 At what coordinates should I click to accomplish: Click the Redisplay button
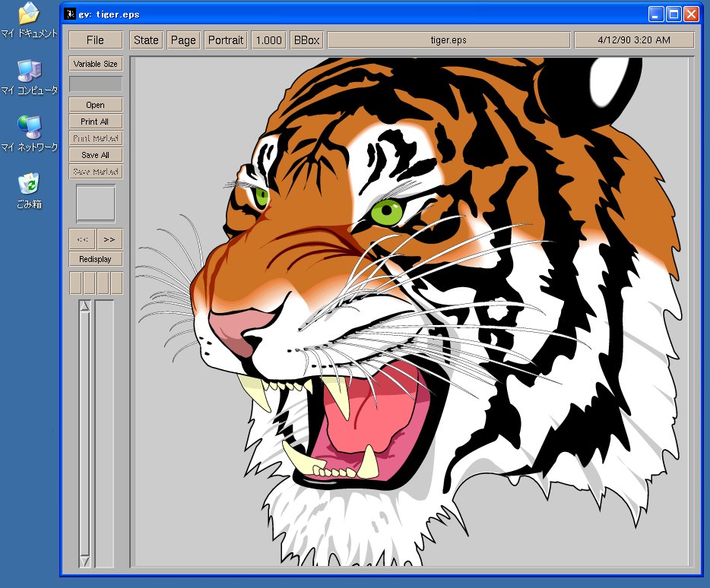(x=96, y=259)
